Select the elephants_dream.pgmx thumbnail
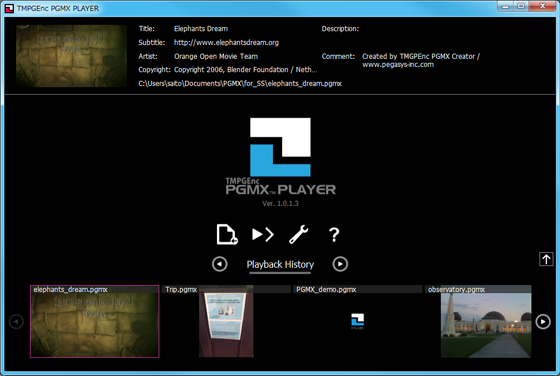 95,321
